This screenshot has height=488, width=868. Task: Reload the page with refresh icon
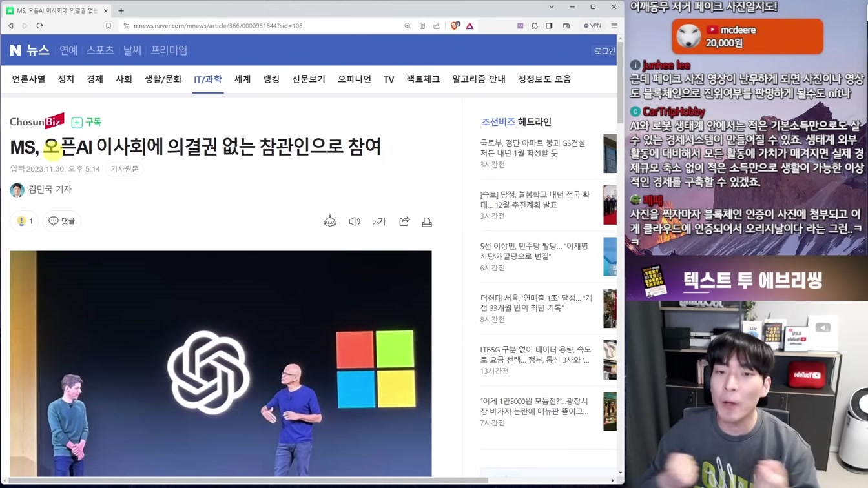coord(39,26)
